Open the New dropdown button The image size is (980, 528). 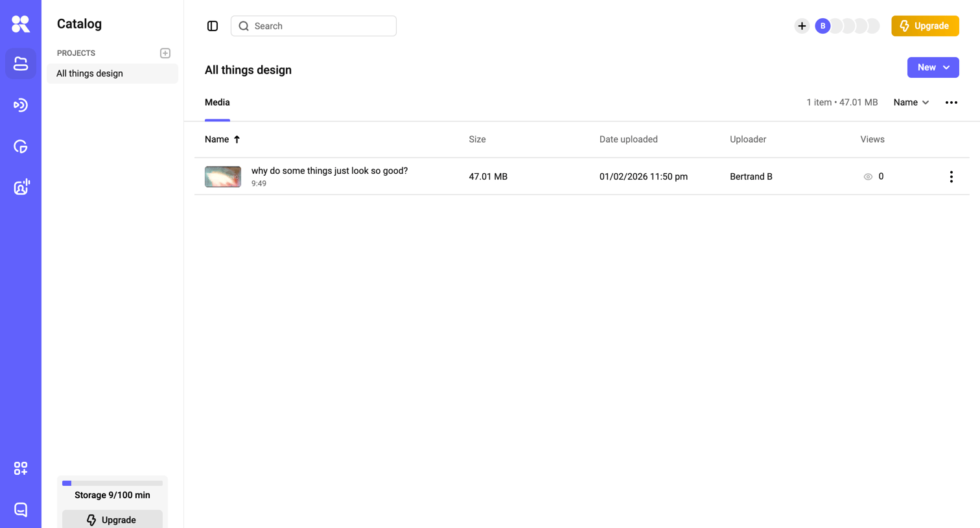933,67
